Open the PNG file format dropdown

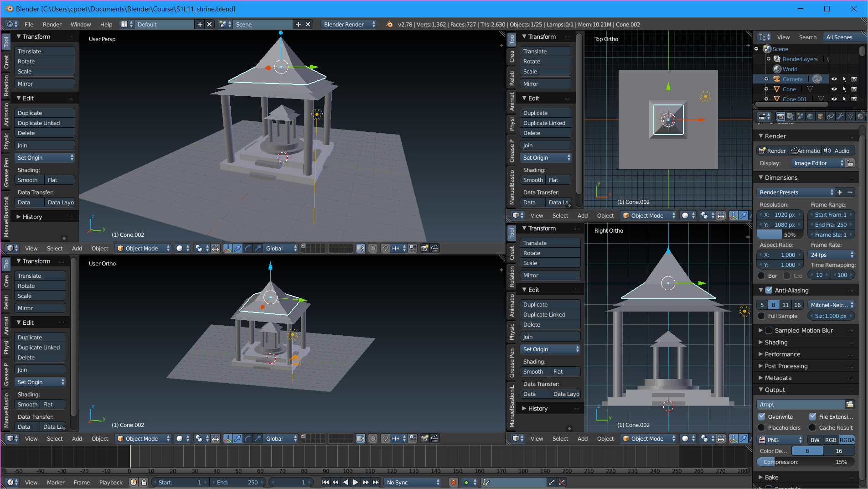[x=780, y=440]
